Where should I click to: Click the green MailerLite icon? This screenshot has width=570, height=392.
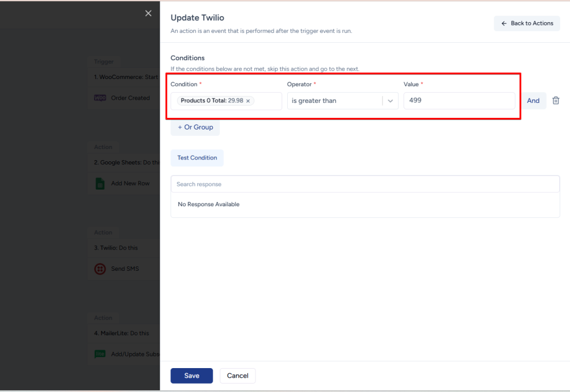(x=100, y=354)
